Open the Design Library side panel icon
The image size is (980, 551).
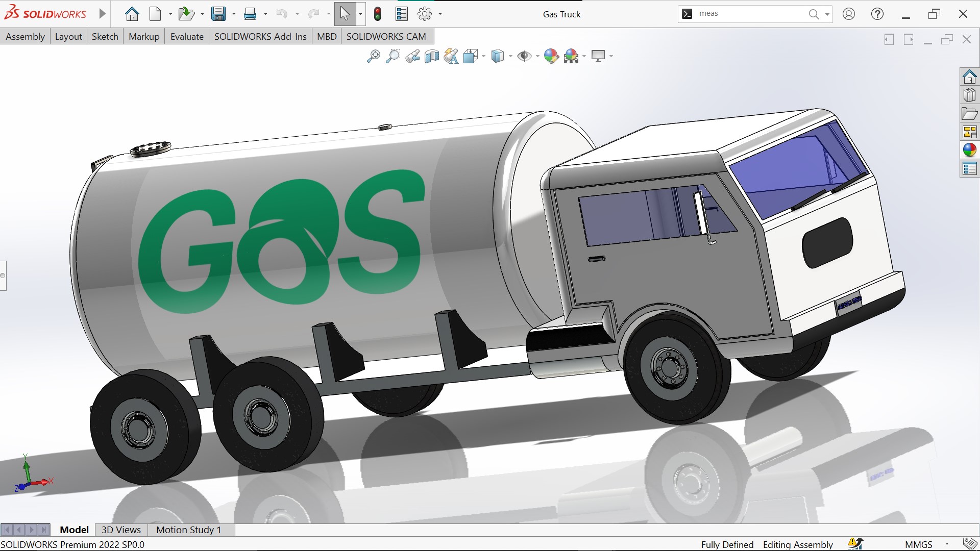click(969, 95)
